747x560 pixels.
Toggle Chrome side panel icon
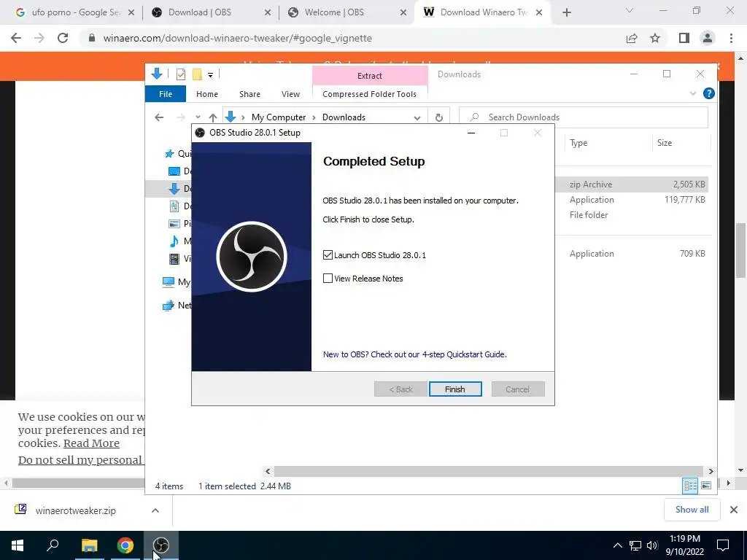pyautogui.click(x=684, y=38)
